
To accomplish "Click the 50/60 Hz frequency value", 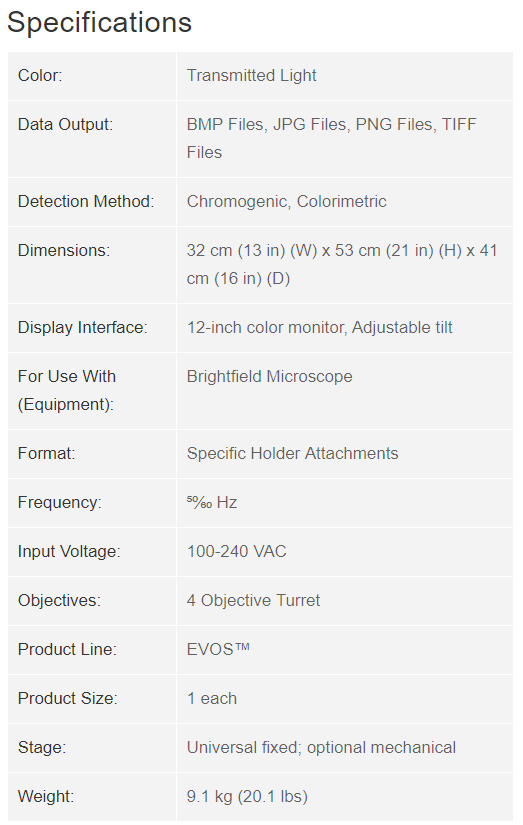I will click(212, 502).
